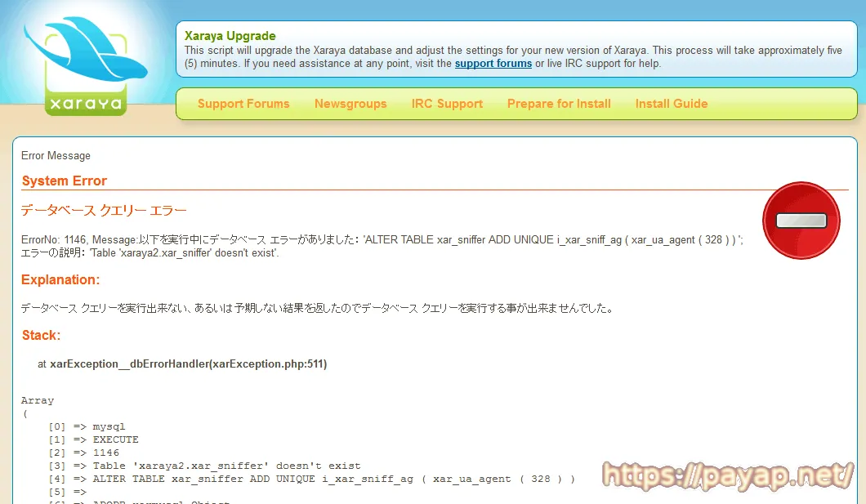This screenshot has height=504, width=866.
Task: Click the red stop error icon
Action: click(x=801, y=221)
